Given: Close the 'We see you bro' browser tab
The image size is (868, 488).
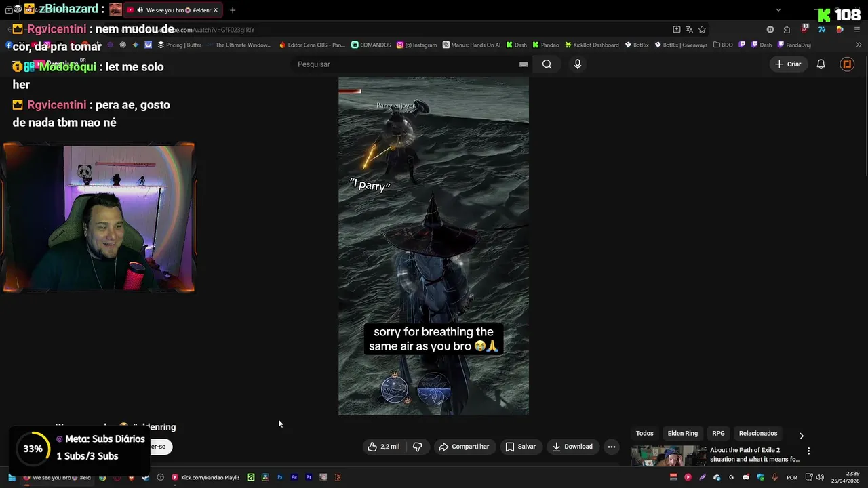Looking at the screenshot, I should (216, 10).
